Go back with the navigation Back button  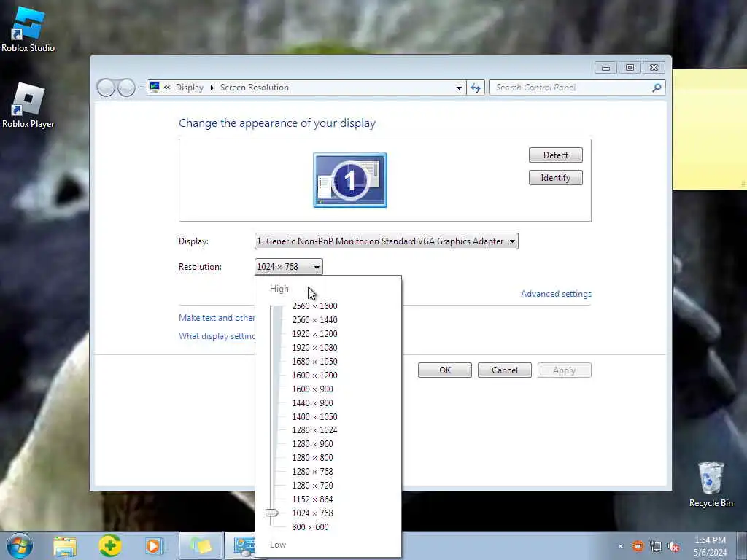[x=106, y=87]
